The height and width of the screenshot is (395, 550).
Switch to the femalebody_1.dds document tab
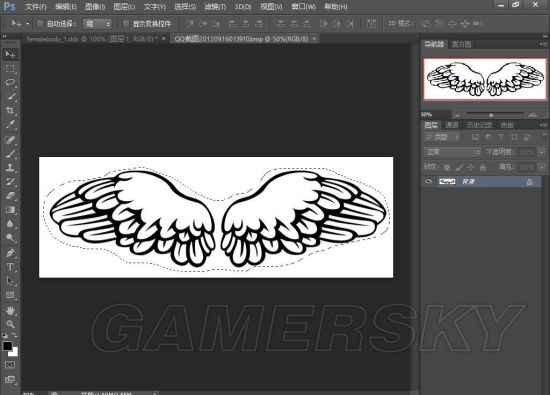click(x=92, y=39)
